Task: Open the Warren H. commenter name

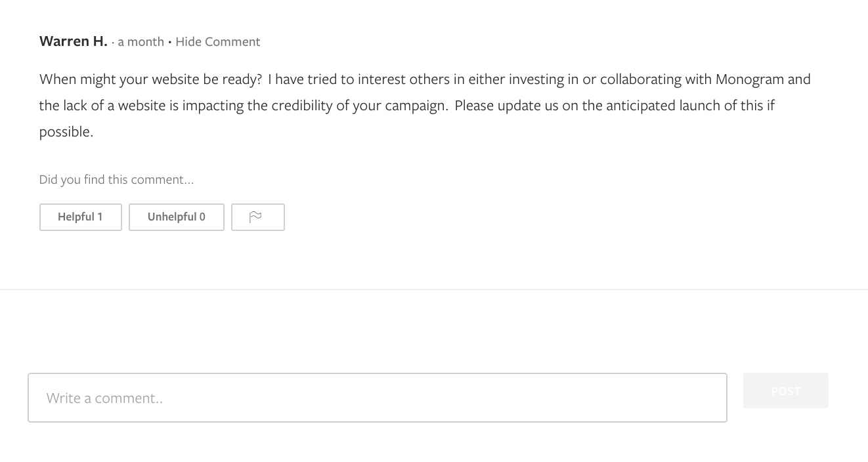Action: click(x=73, y=41)
